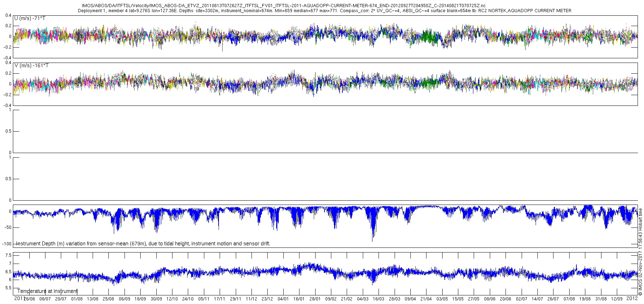
Task: Click the '06/09' date tick label
Action: (x=125, y=299)
